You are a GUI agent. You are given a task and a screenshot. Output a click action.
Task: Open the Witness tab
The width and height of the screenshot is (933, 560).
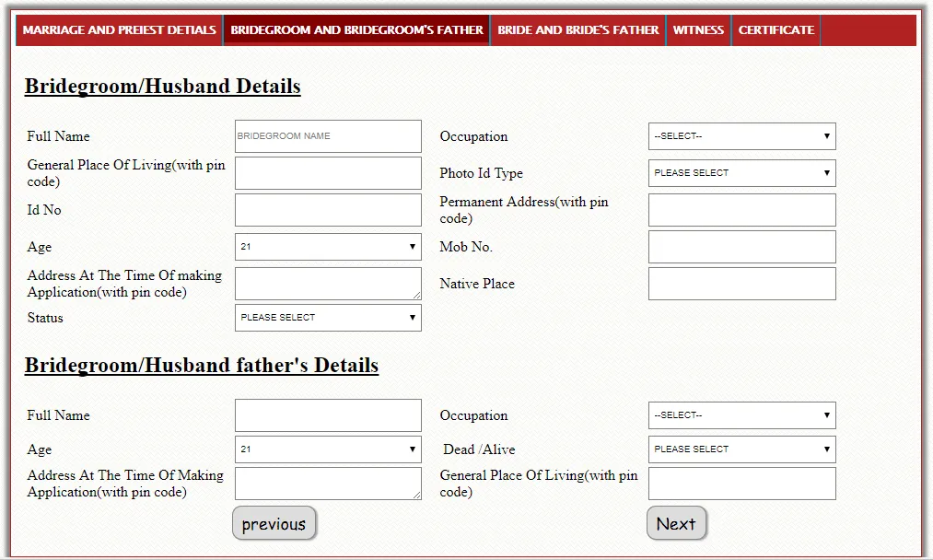click(x=698, y=29)
